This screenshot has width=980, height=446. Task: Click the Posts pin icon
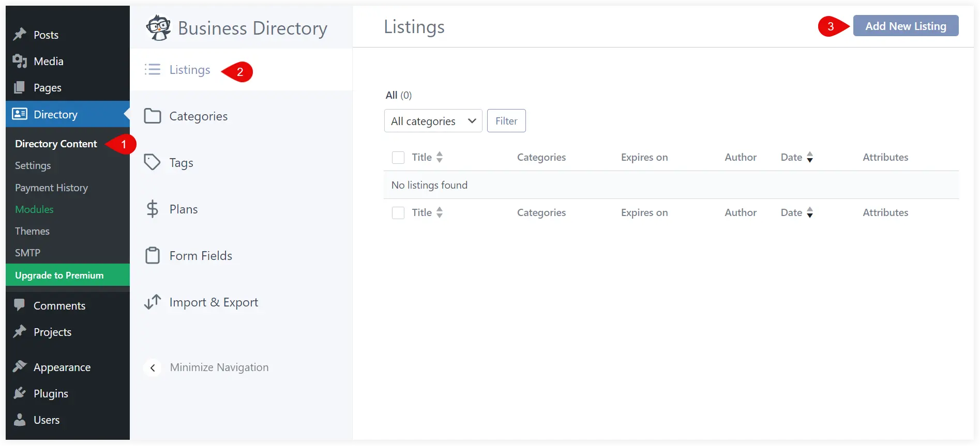[20, 35]
